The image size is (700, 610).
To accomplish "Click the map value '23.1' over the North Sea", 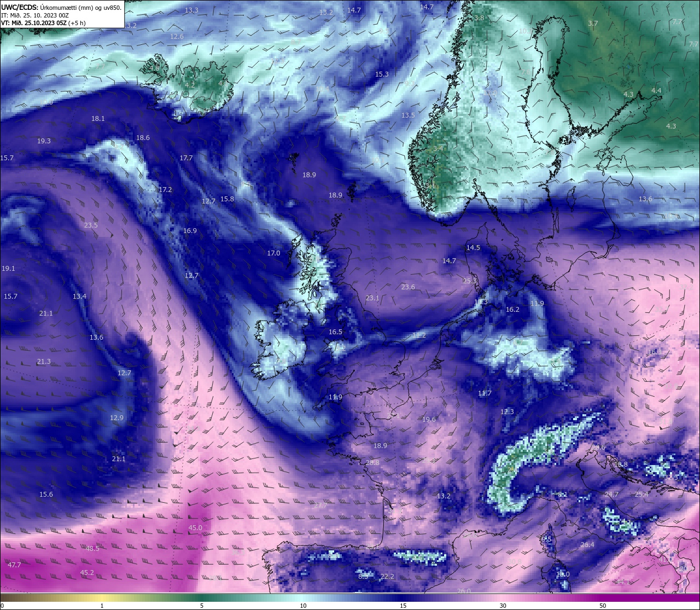I will pyautogui.click(x=372, y=298).
